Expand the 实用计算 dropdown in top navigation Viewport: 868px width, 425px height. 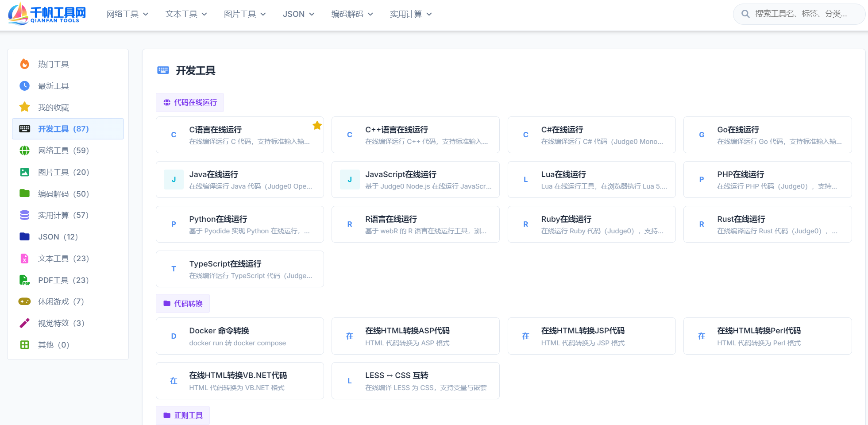tap(411, 14)
